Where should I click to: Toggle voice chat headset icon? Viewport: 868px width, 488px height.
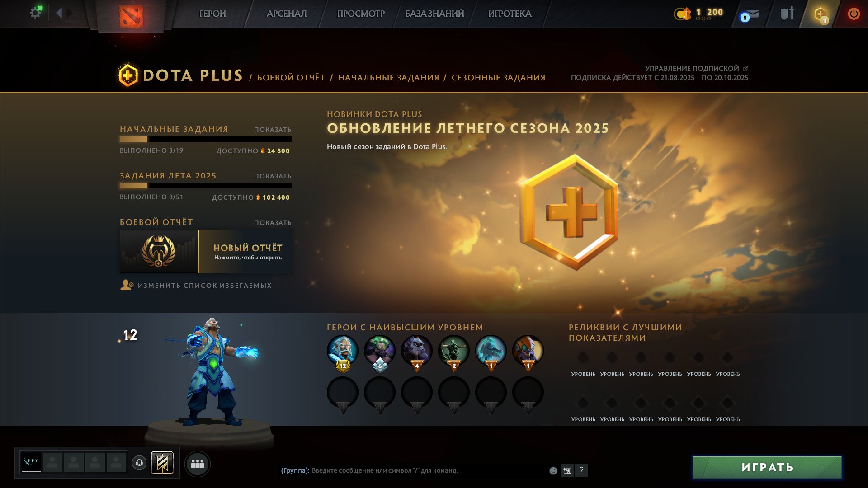point(139,463)
